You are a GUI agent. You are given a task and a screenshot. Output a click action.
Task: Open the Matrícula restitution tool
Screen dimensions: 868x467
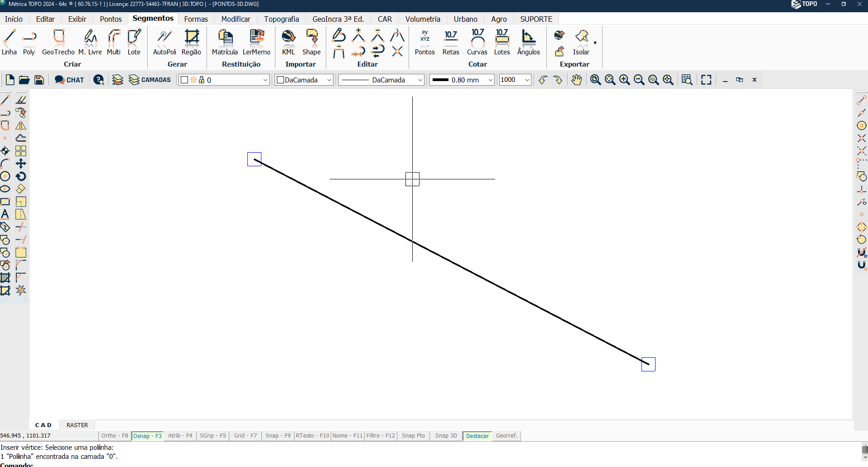[225, 42]
